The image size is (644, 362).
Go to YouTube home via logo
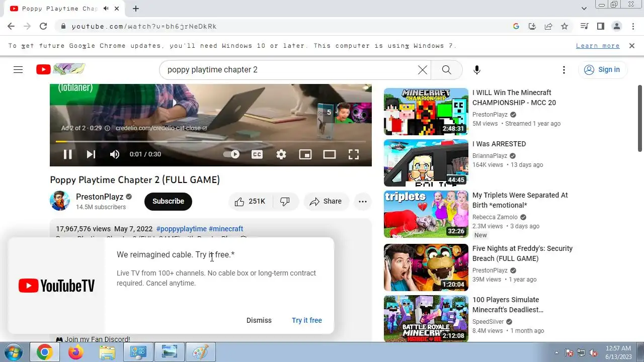60,69
